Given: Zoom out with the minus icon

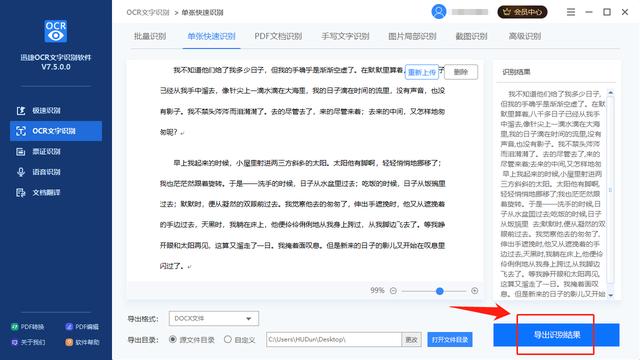Looking at the screenshot, I should [393, 291].
